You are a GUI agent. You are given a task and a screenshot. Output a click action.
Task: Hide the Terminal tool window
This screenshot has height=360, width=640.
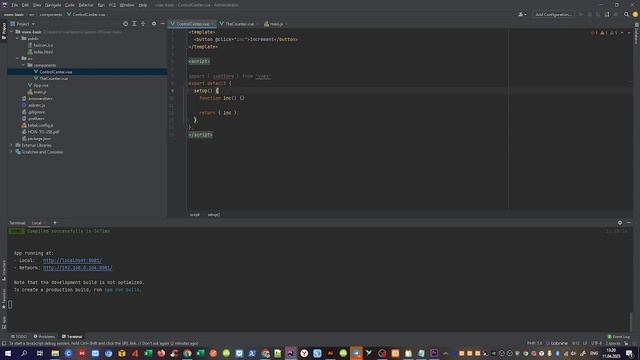(x=629, y=223)
